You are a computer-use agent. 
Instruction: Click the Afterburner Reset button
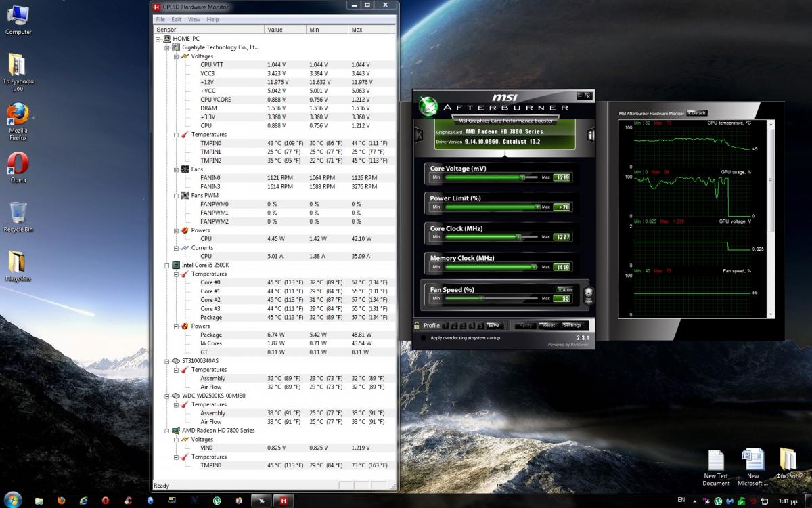pyautogui.click(x=549, y=325)
